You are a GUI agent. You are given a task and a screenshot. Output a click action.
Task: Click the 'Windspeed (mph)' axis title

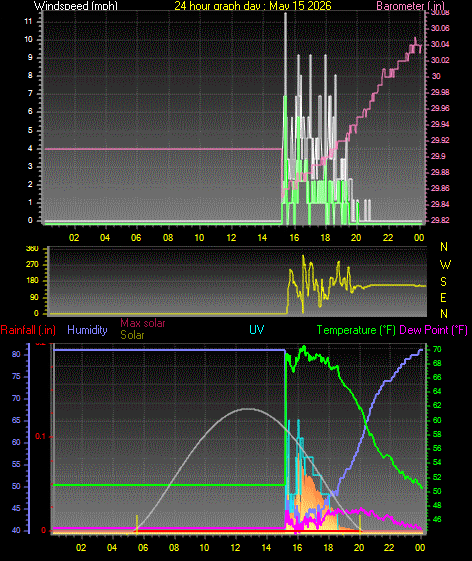[x=76, y=6]
